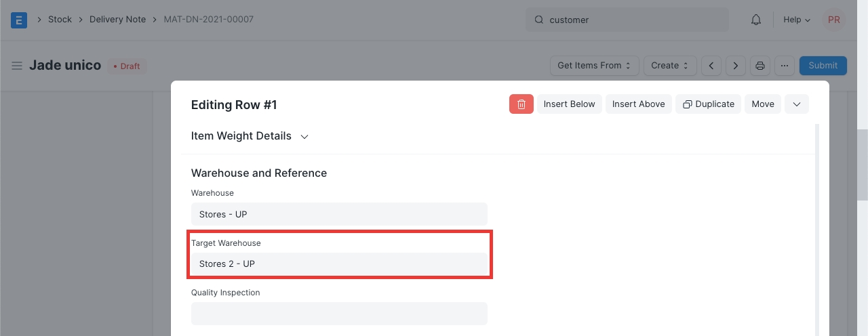Click the Submit button
The width and height of the screenshot is (868, 336).
[823, 66]
